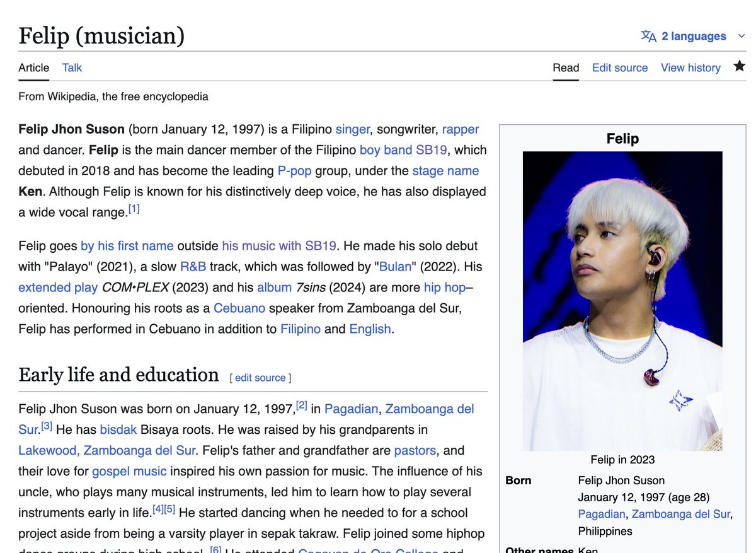
Task: Open the 2 languages menu
Action: pos(690,36)
